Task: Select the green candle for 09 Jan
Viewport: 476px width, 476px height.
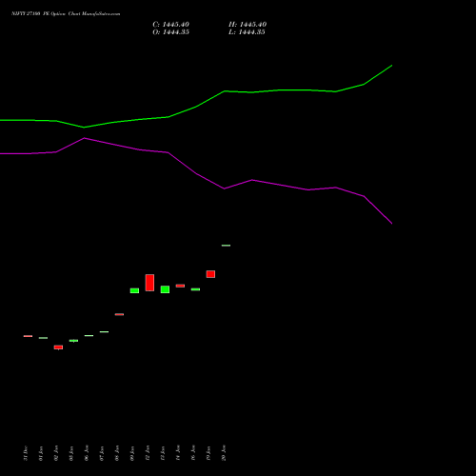Action: click(134, 290)
